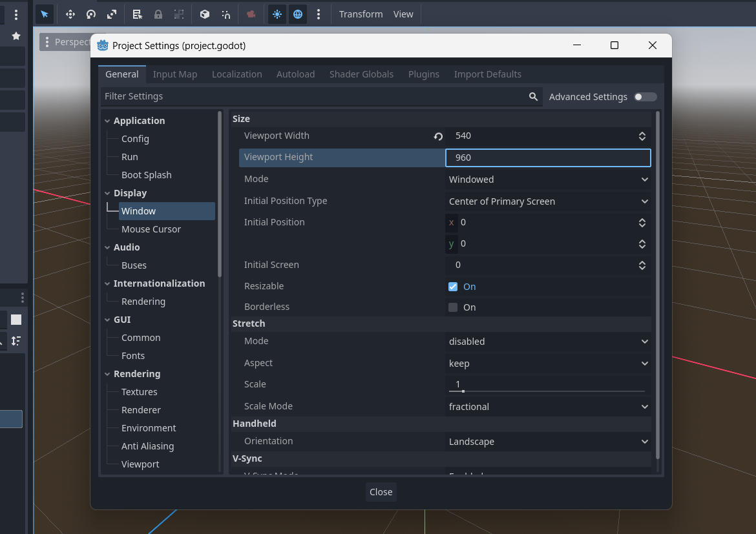Toggle the preview environment globe icon

tap(298, 14)
